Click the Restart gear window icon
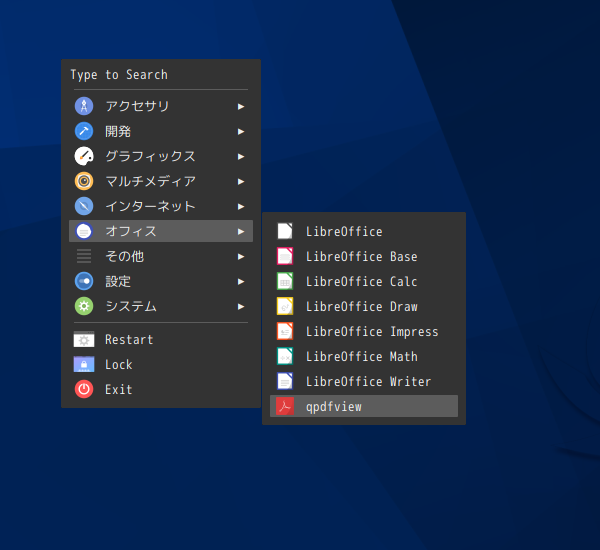Image resolution: width=600 pixels, height=550 pixels. click(x=84, y=339)
